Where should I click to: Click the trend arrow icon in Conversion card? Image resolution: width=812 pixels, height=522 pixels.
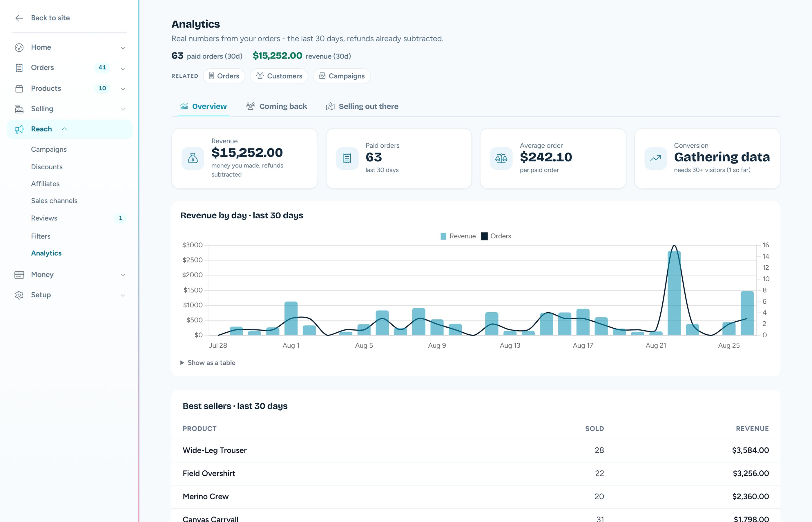click(x=655, y=158)
